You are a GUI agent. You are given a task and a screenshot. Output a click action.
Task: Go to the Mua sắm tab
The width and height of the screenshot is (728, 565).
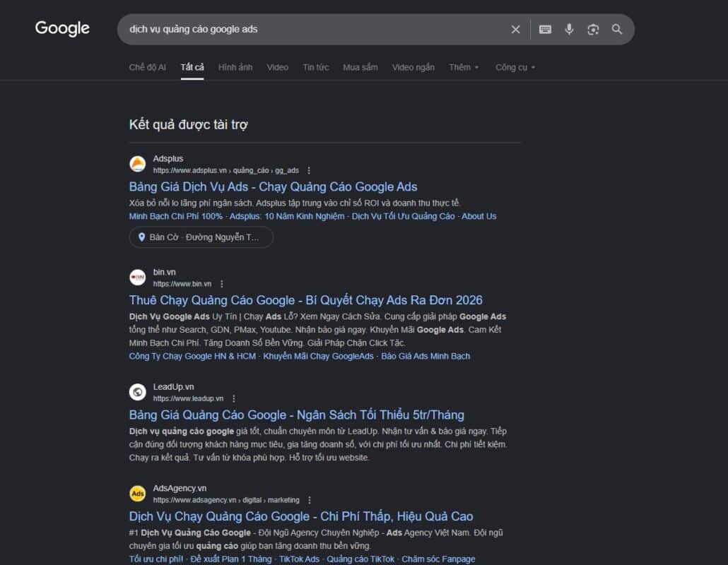click(x=360, y=67)
